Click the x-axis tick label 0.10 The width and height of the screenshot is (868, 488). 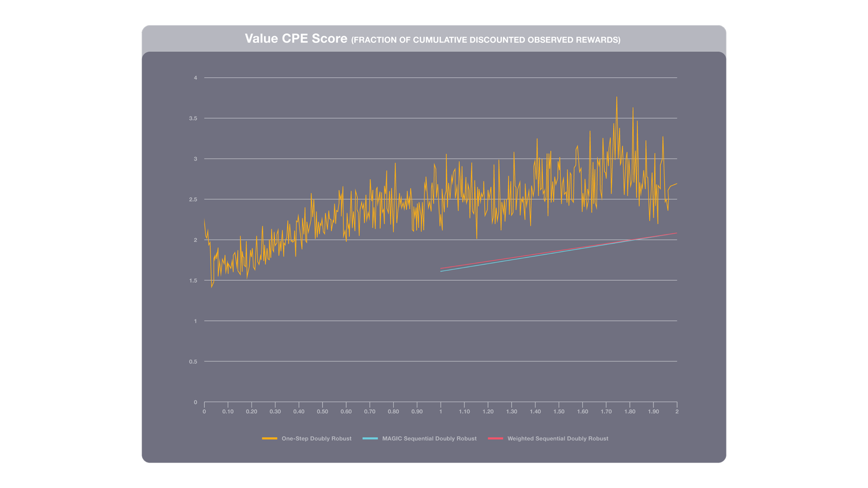point(228,412)
